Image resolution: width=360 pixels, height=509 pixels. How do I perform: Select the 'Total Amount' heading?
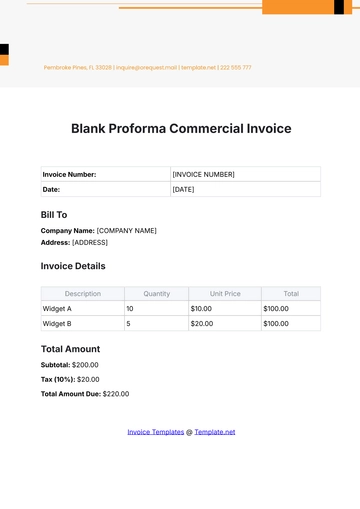(70, 349)
